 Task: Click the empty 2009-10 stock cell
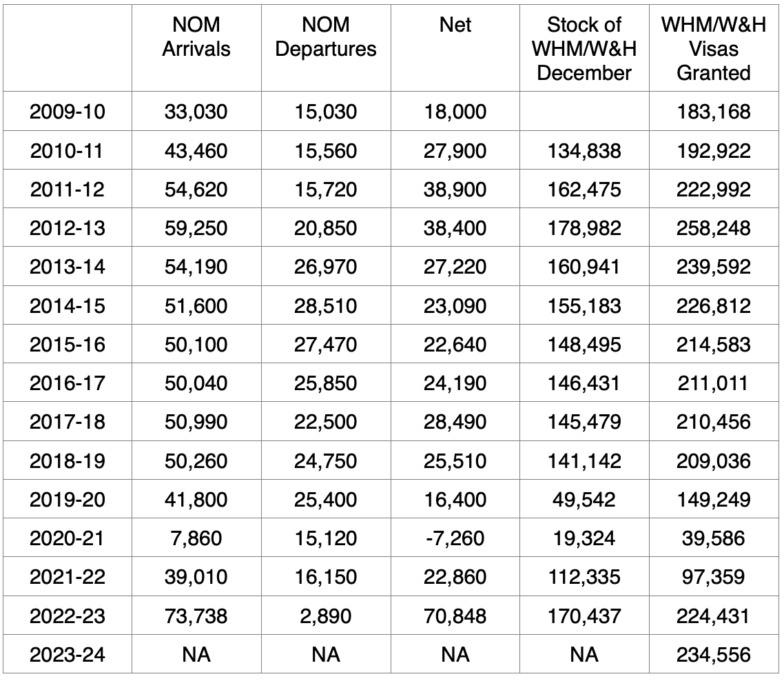coord(584,111)
